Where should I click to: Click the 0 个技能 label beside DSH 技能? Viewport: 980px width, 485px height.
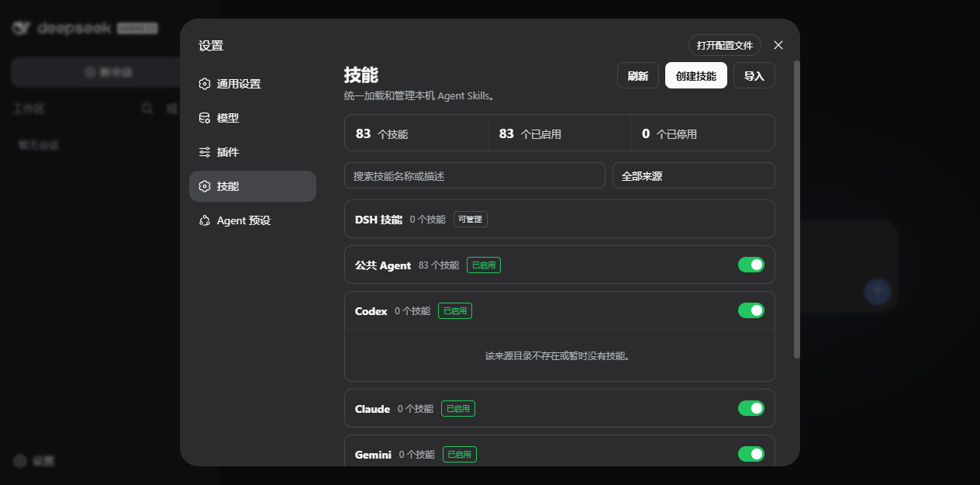(428, 220)
